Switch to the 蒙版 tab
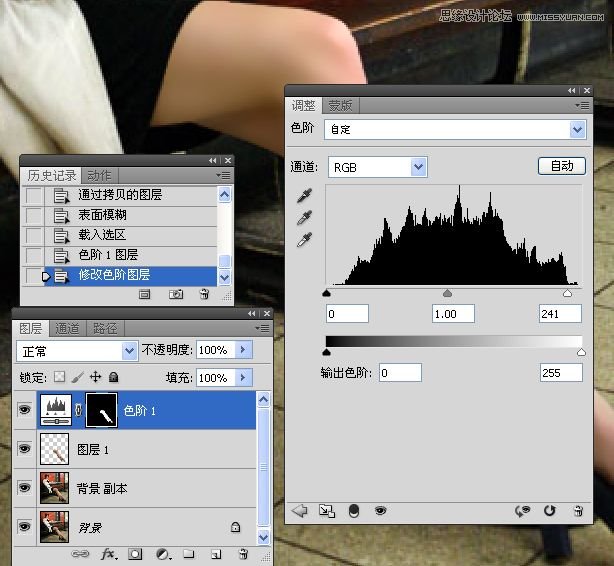 [340, 105]
